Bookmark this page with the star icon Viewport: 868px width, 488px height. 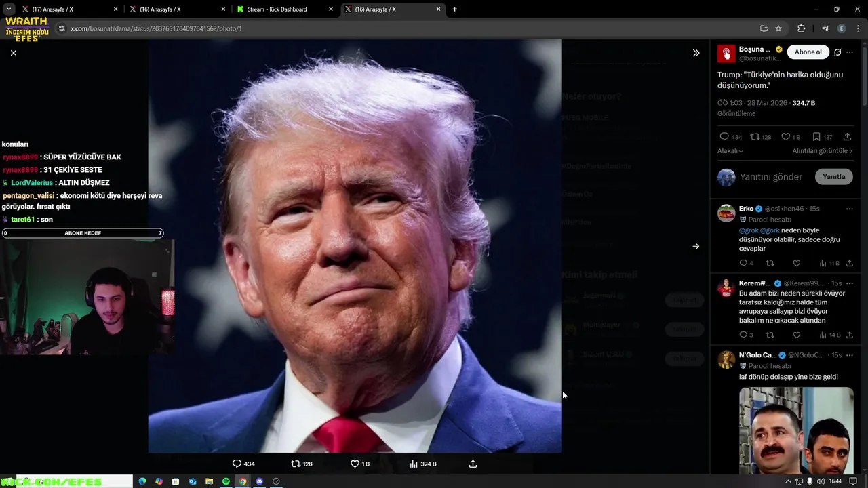point(778,28)
